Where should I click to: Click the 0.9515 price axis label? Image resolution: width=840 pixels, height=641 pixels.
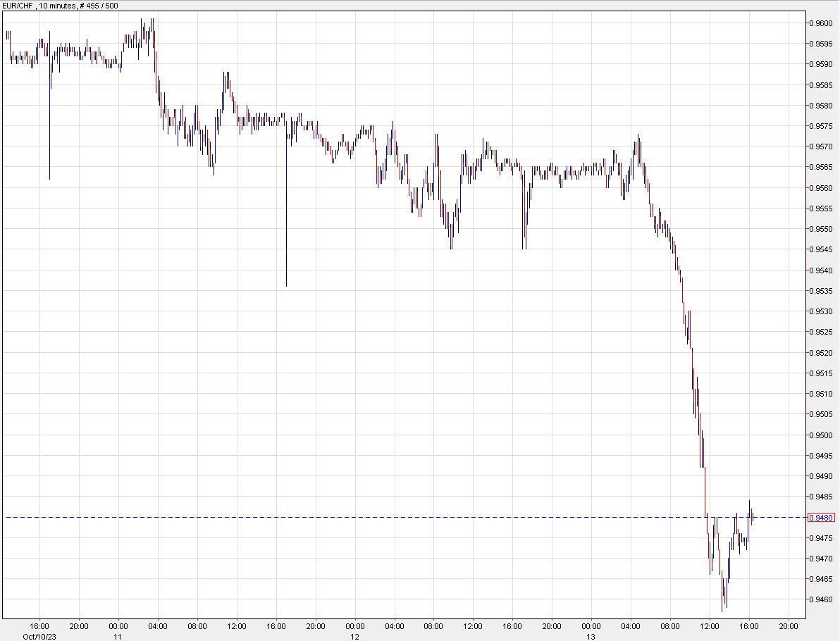click(x=821, y=373)
